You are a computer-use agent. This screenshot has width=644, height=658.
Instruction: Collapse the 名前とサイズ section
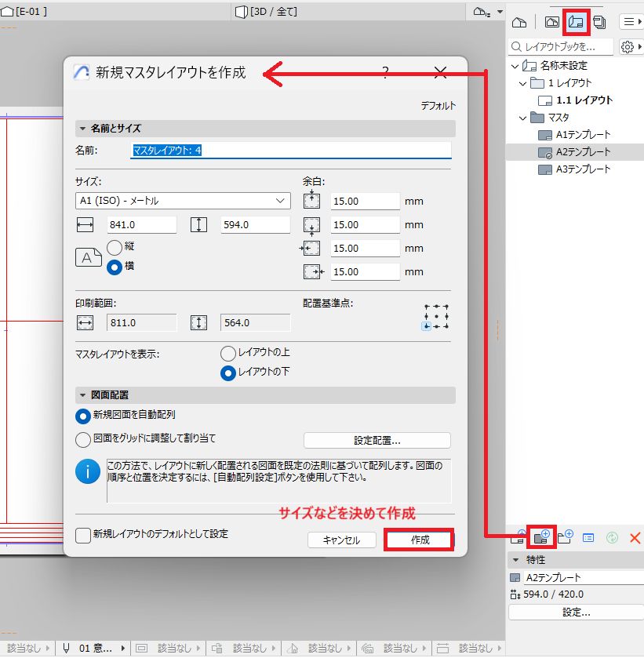coord(82,129)
